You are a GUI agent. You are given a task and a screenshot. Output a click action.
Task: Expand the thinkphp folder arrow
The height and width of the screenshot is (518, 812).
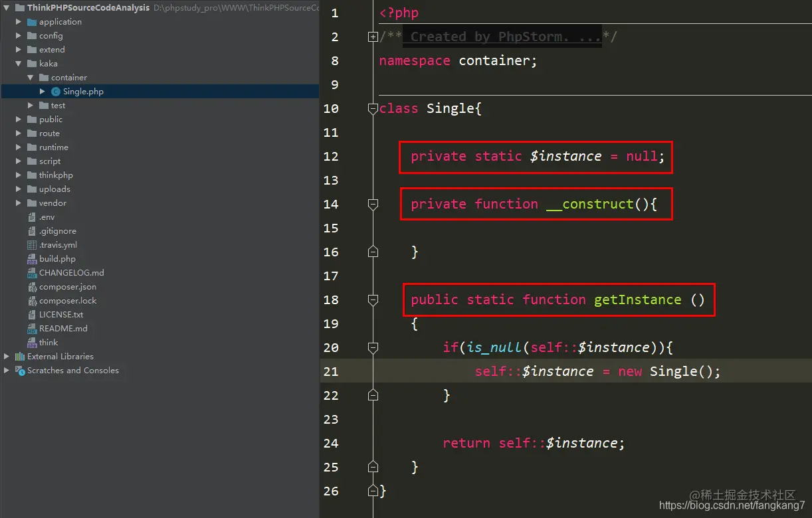tap(19, 175)
